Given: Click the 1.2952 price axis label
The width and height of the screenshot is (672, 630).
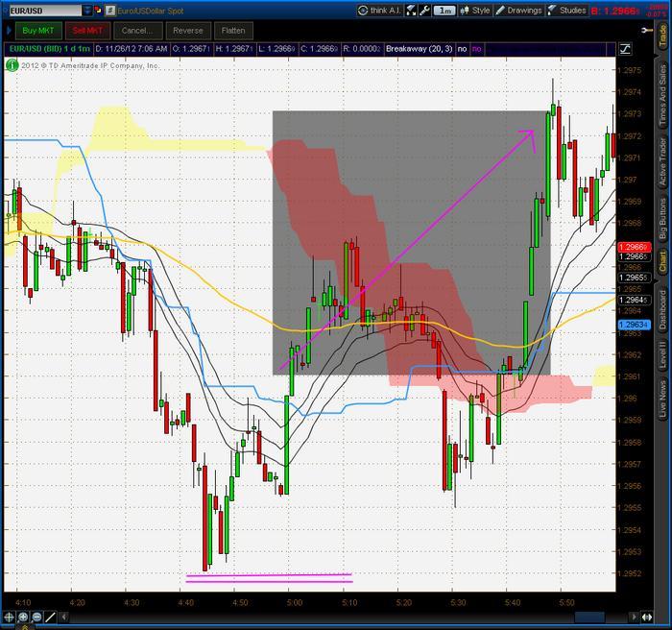Looking at the screenshot, I should 631,573.
